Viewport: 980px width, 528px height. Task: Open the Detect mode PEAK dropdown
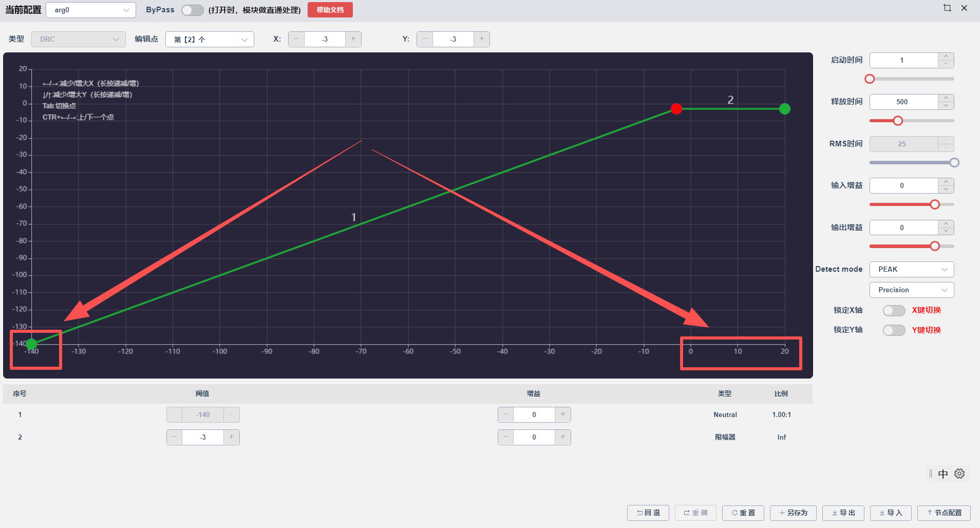point(912,269)
